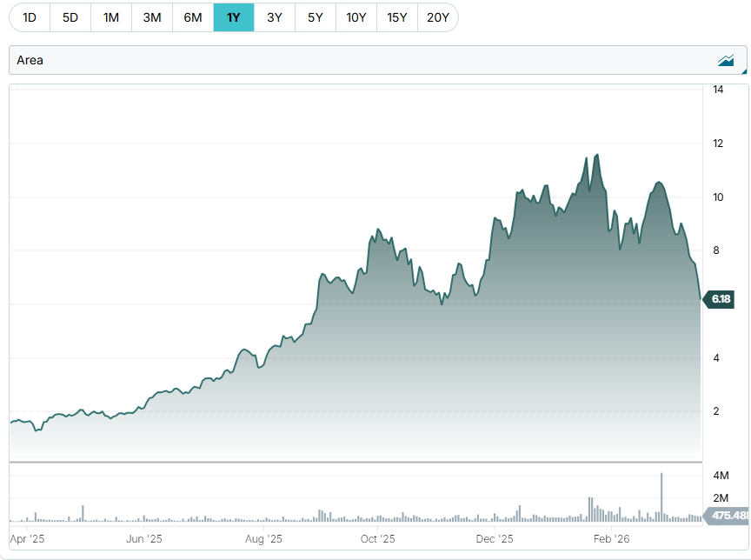
Task: Click the Dec '25 axis label
Action: pyautogui.click(x=495, y=539)
